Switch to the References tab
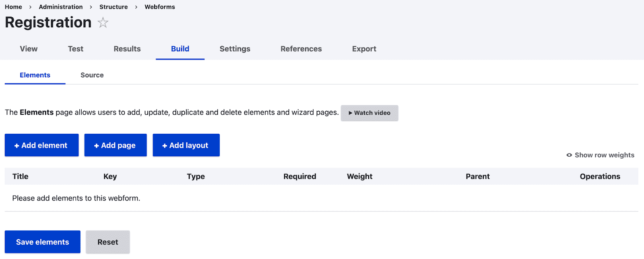 pyautogui.click(x=301, y=49)
